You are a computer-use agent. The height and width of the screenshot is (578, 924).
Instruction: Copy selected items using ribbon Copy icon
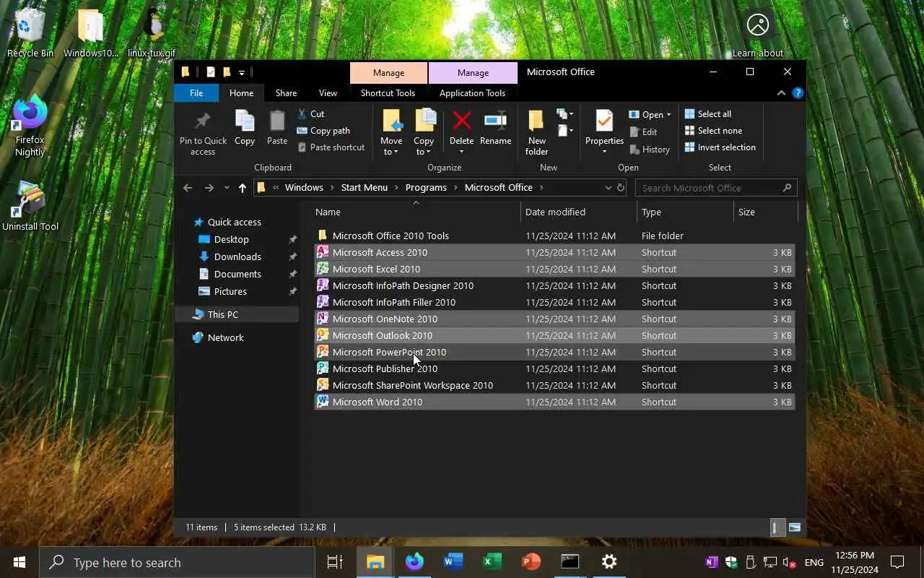(245, 121)
